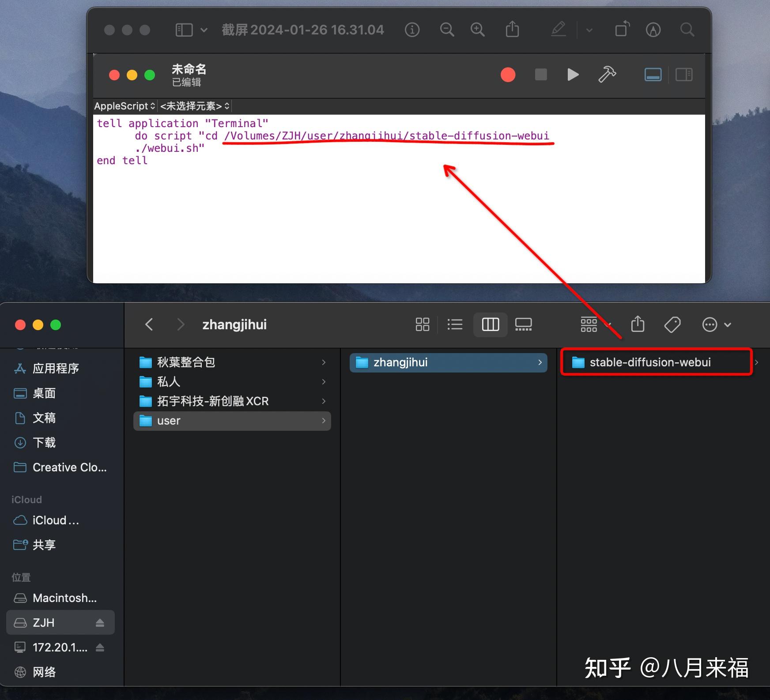Eject the 172.20.1 network share
Image resolution: width=770 pixels, height=700 pixels.
tap(100, 647)
